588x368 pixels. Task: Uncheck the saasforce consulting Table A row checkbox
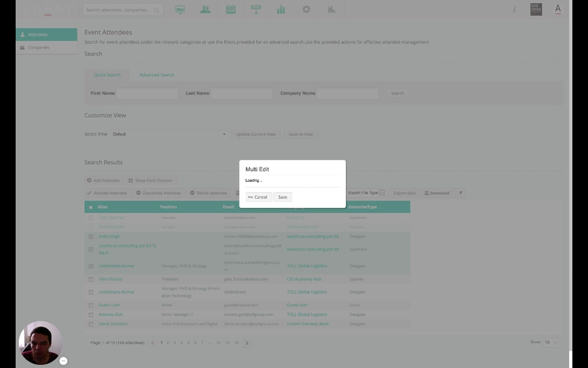[91, 249]
